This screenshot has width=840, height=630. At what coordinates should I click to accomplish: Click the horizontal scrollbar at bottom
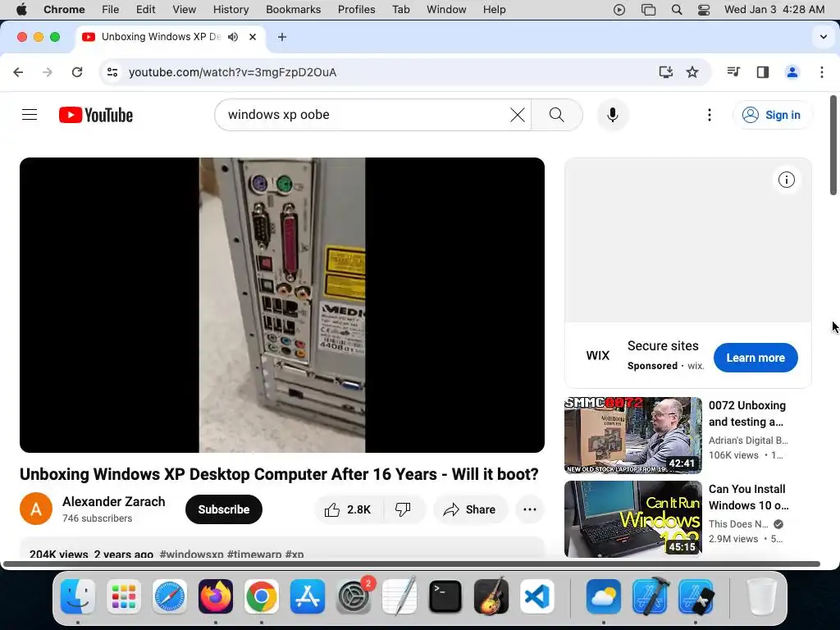click(x=412, y=564)
